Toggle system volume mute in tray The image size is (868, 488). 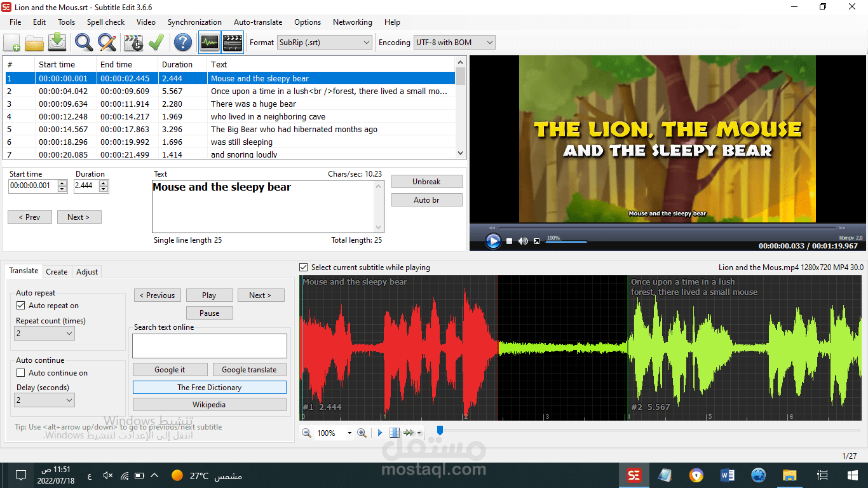click(108, 475)
